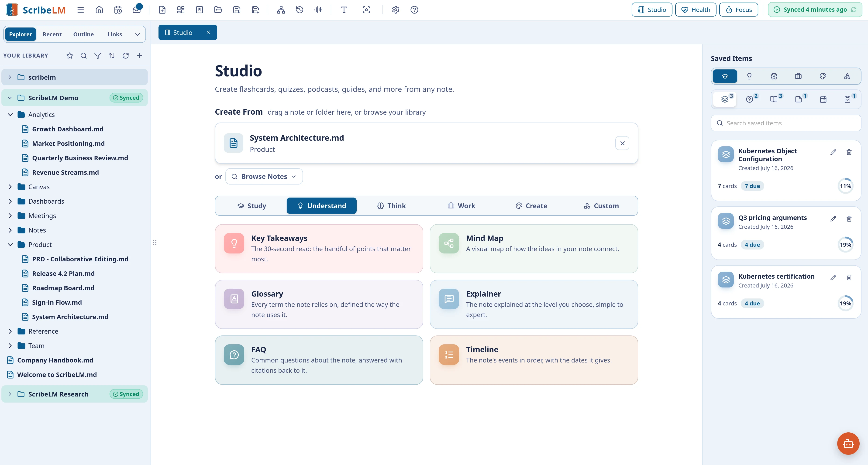Click the 19% progress ring on Q3 pricing arguments
868x465 pixels.
pos(845,245)
